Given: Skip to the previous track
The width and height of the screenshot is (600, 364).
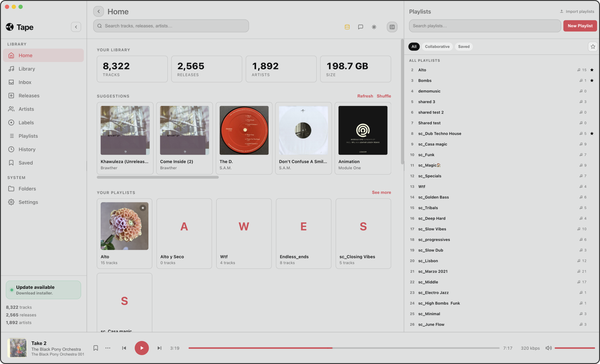Looking at the screenshot, I should [124, 348].
